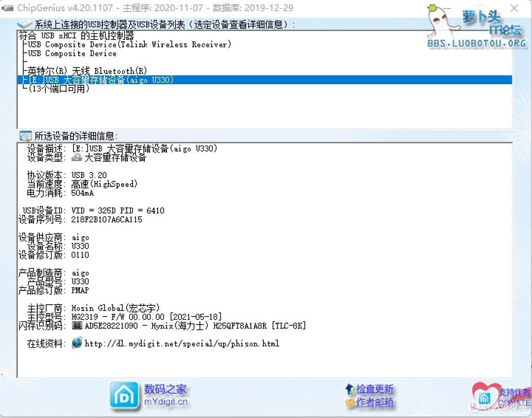
Task: Click the 产品修订版 PMAP value
Action: 80,290
